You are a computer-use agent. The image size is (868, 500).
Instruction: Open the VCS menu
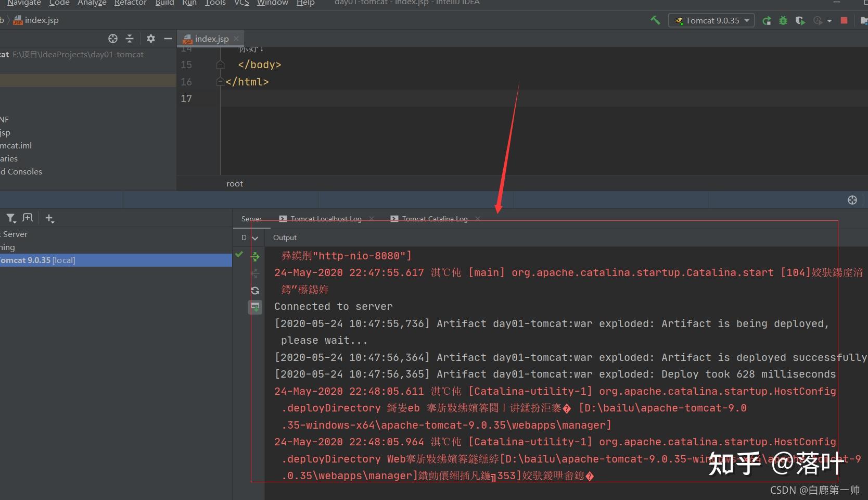pos(241,3)
